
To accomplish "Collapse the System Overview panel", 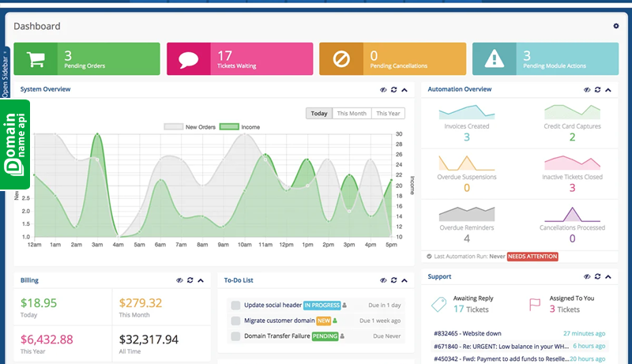I will (404, 89).
